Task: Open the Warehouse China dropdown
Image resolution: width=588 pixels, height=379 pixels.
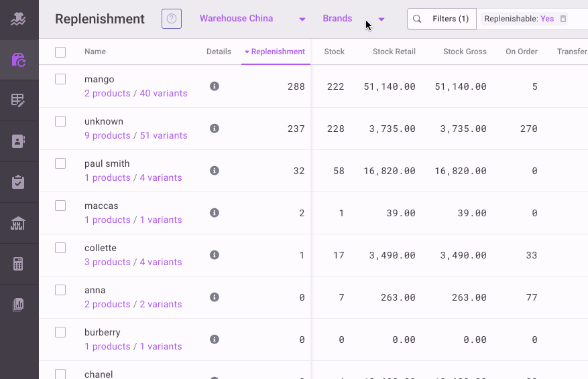Action: point(252,19)
